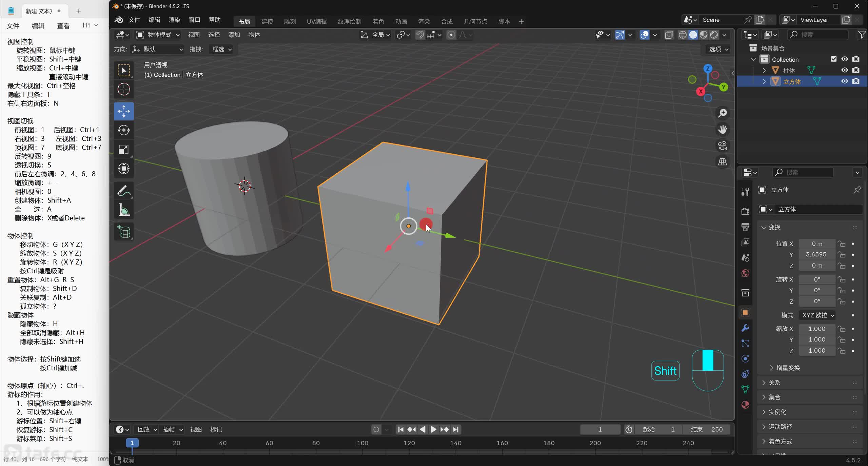Select the Annotate pencil tool
The image size is (868, 466).
(x=124, y=191)
